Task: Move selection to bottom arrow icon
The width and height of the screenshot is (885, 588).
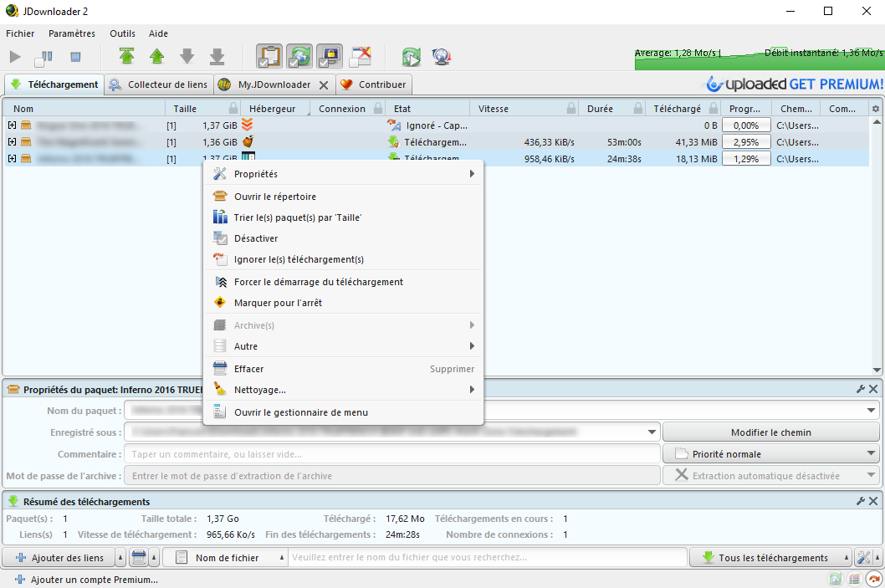Action: coord(217,56)
